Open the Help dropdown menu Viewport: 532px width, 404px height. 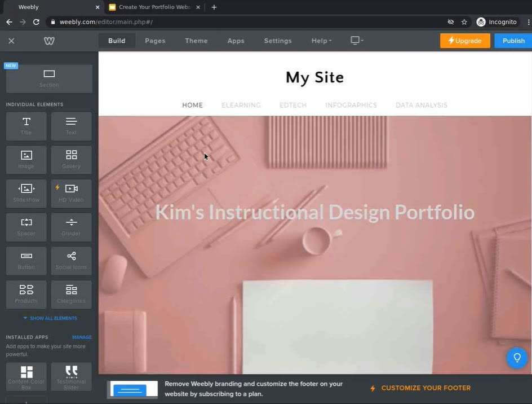(321, 41)
